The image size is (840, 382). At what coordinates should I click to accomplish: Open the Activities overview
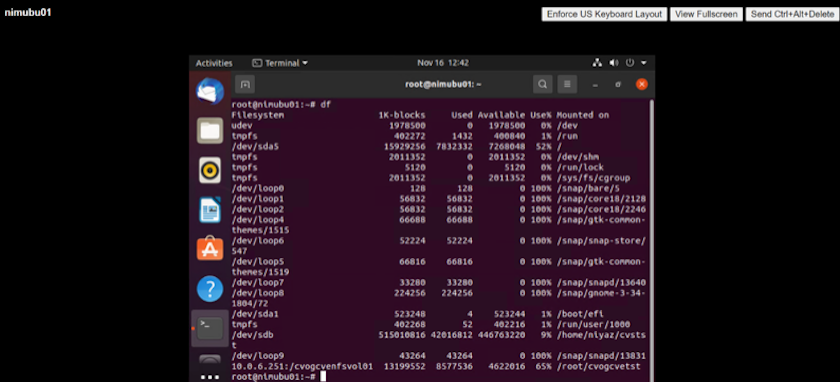tap(214, 63)
